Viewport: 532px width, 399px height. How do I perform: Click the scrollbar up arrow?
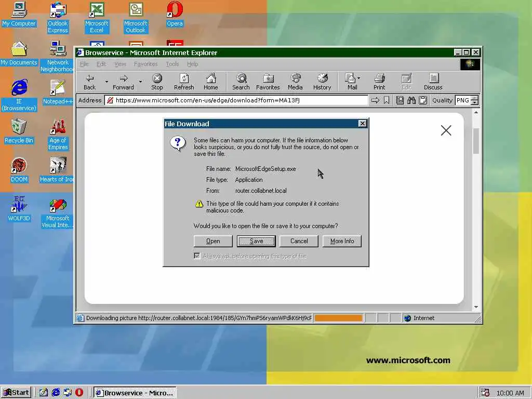pyautogui.click(x=476, y=112)
